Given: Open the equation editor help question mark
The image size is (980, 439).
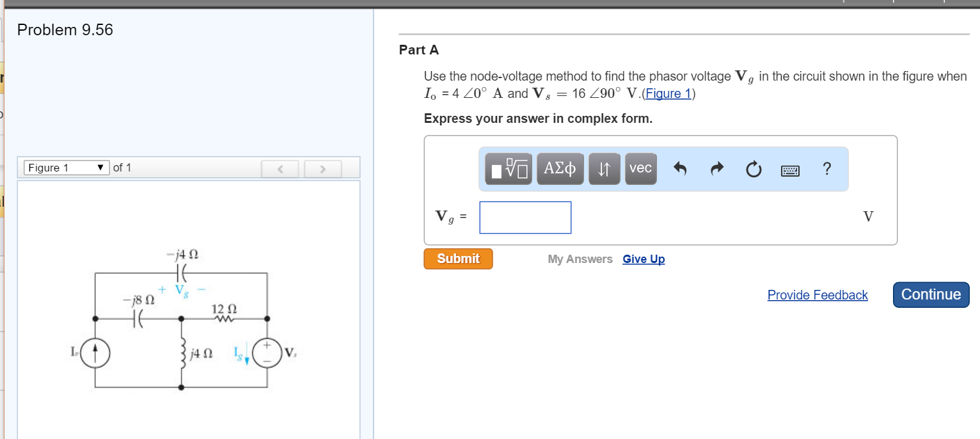Looking at the screenshot, I should (826, 168).
